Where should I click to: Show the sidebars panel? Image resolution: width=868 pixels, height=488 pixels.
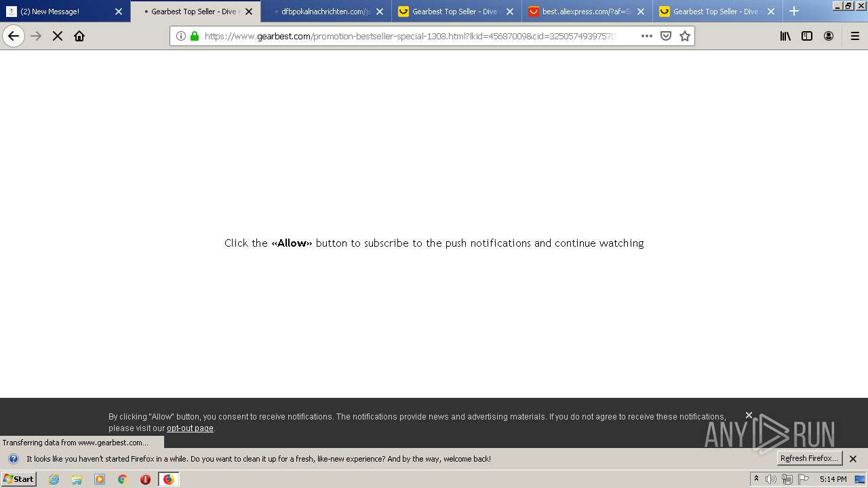point(807,36)
